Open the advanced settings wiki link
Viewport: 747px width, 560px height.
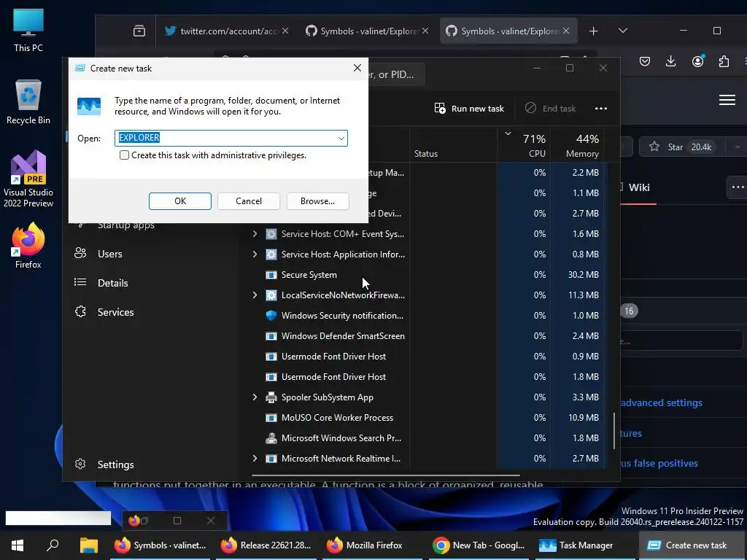[x=661, y=402]
